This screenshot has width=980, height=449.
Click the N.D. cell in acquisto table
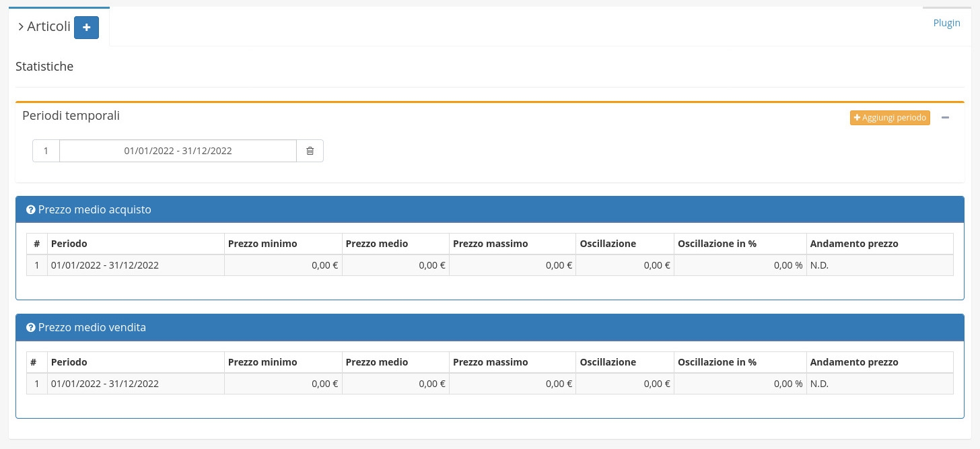[x=819, y=265]
